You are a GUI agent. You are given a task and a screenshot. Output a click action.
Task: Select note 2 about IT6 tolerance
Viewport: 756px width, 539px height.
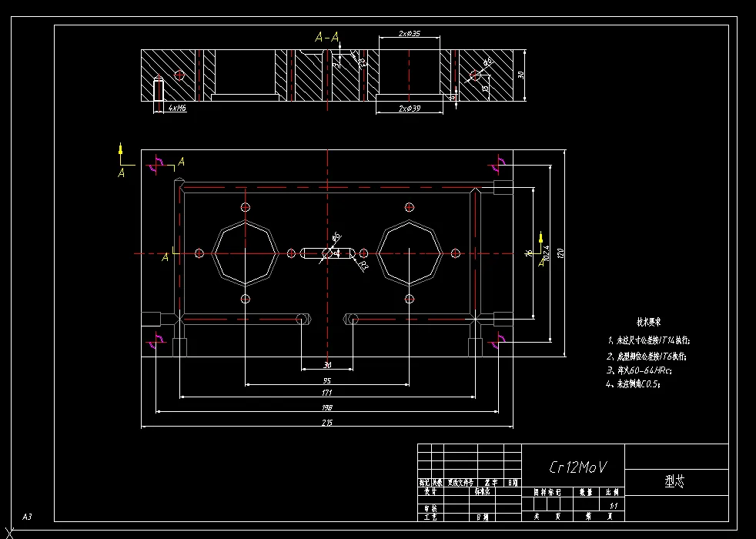coord(647,357)
